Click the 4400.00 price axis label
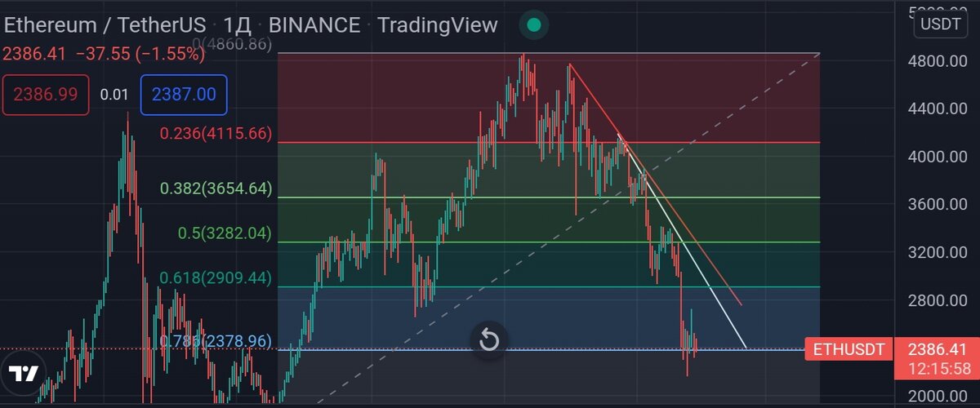980x408 pixels. click(x=936, y=109)
